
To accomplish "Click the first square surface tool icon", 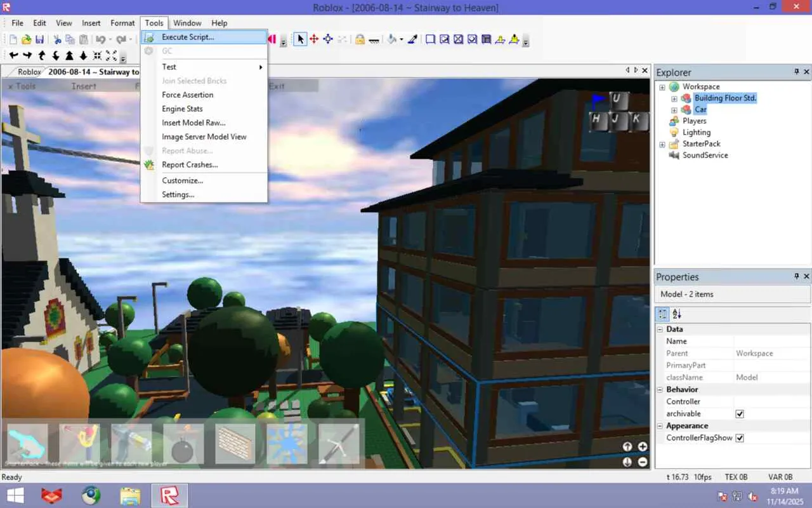I will point(430,39).
